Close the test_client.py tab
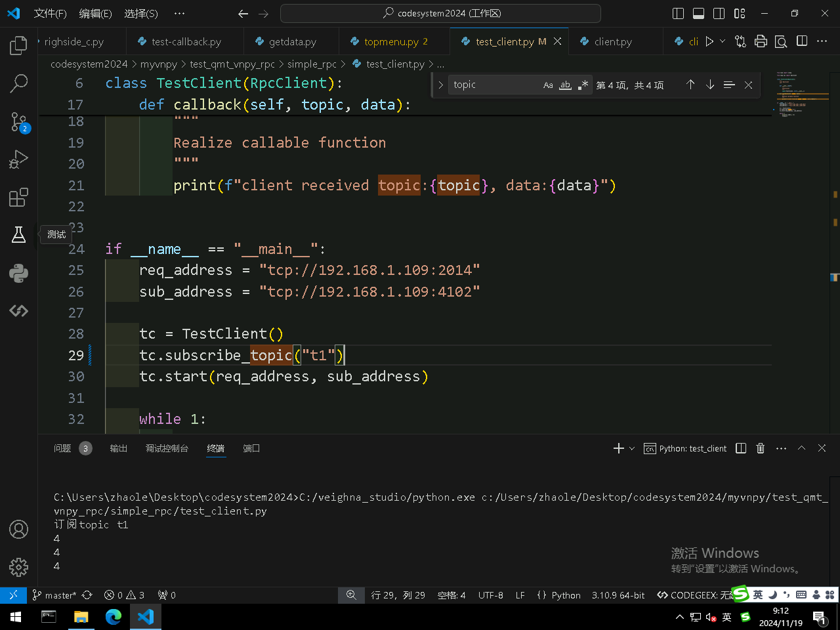 [x=557, y=41]
